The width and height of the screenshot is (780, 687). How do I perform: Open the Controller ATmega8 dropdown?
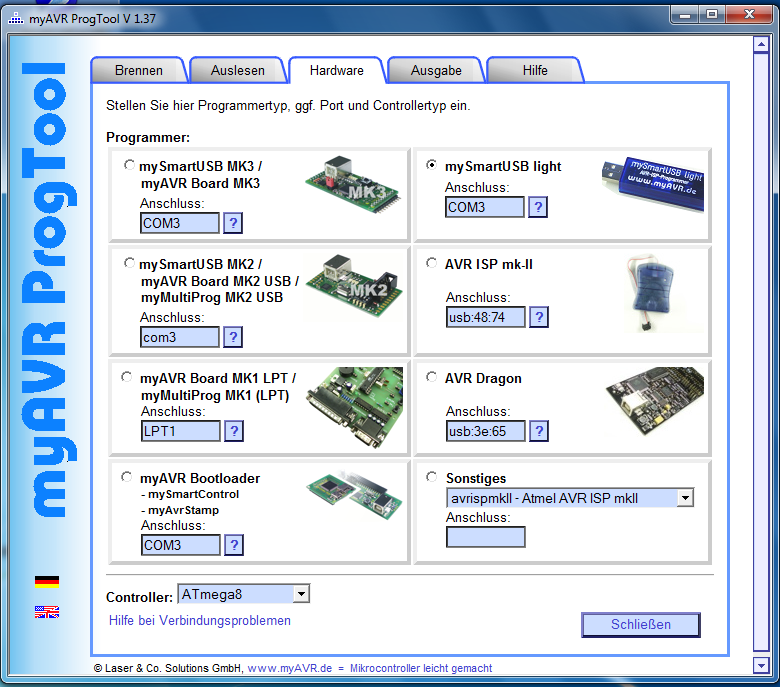(x=301, y=594)
